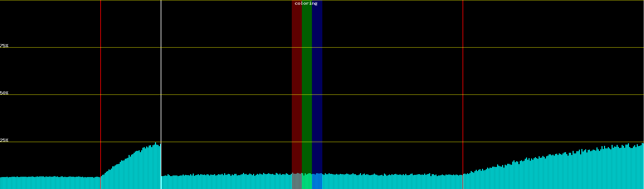This screenshot has width=644, height=189.
Task: Select the dark red coloring band
Action: click(x=297, y=79)
